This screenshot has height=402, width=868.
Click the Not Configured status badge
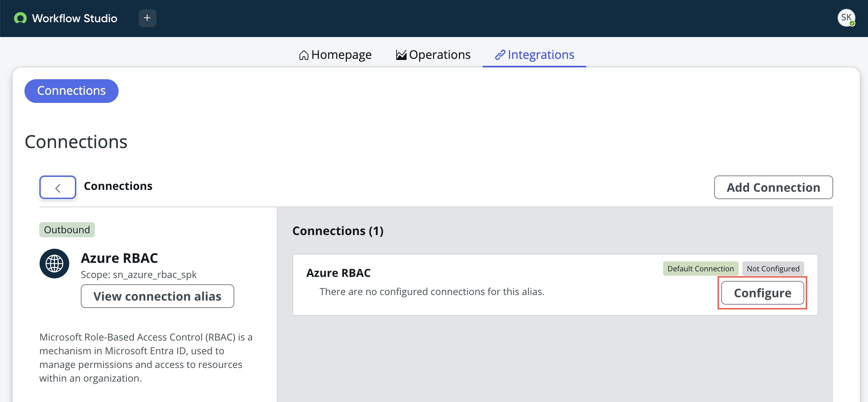pos(773,269)
